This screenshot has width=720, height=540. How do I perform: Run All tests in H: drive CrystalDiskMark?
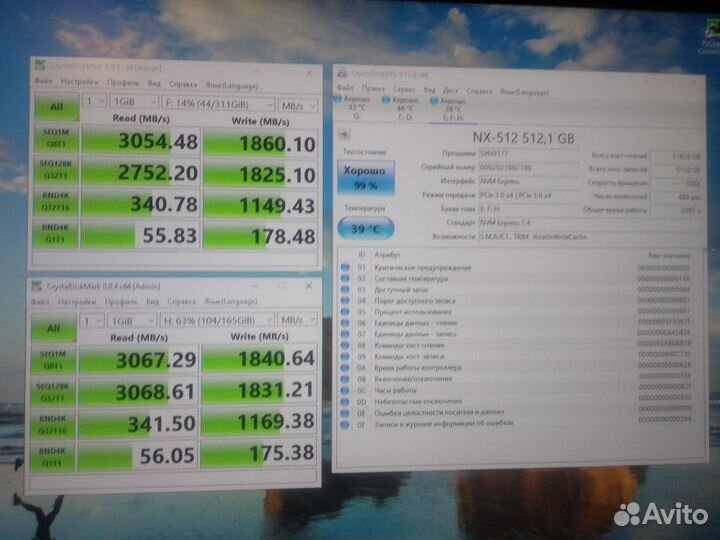coord(54,328)
